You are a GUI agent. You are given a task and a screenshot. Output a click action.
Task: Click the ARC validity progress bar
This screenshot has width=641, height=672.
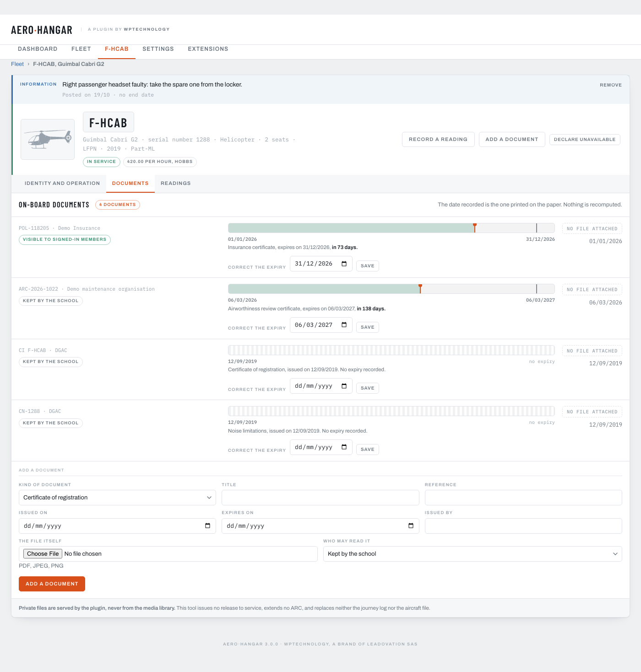pyautogui.click(x=391, y=289)
